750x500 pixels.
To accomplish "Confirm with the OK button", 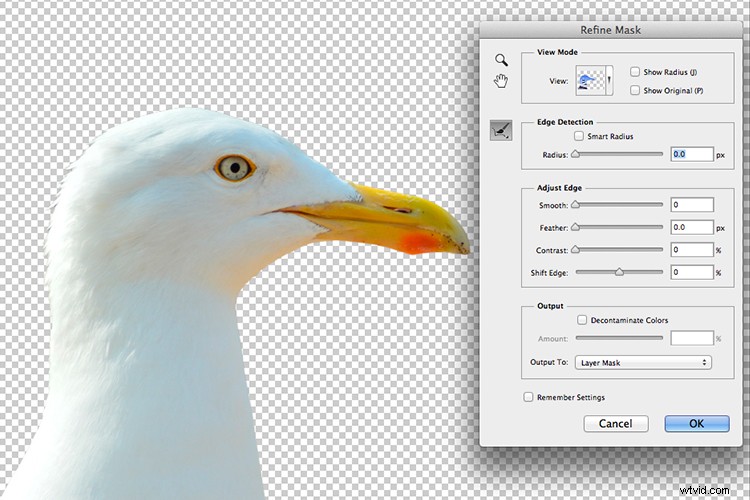I will (x=697, y=423).
